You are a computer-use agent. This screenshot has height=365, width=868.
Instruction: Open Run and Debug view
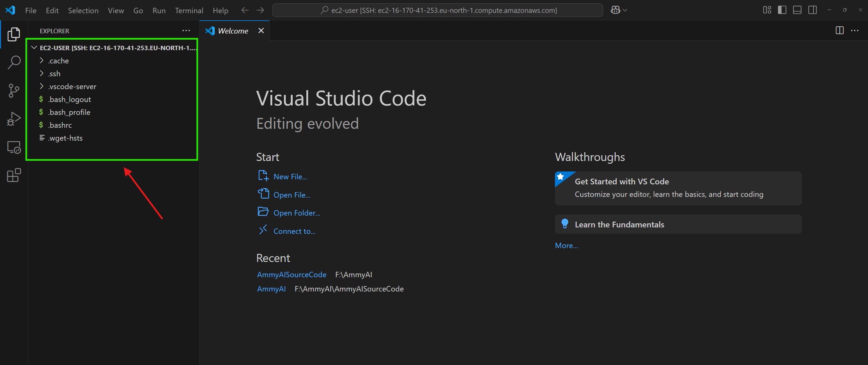pos(14,119)
